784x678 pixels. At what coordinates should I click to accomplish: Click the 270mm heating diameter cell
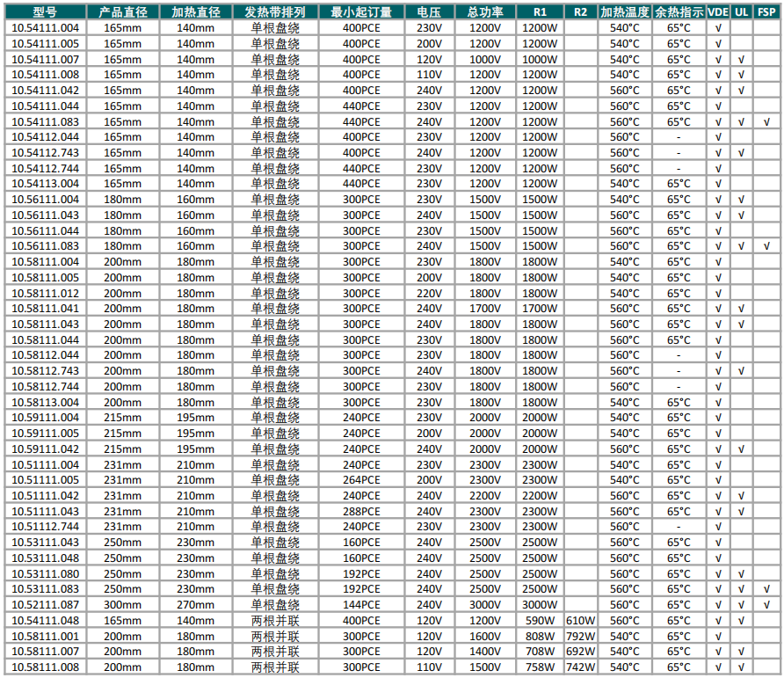[x=196, y=604]
